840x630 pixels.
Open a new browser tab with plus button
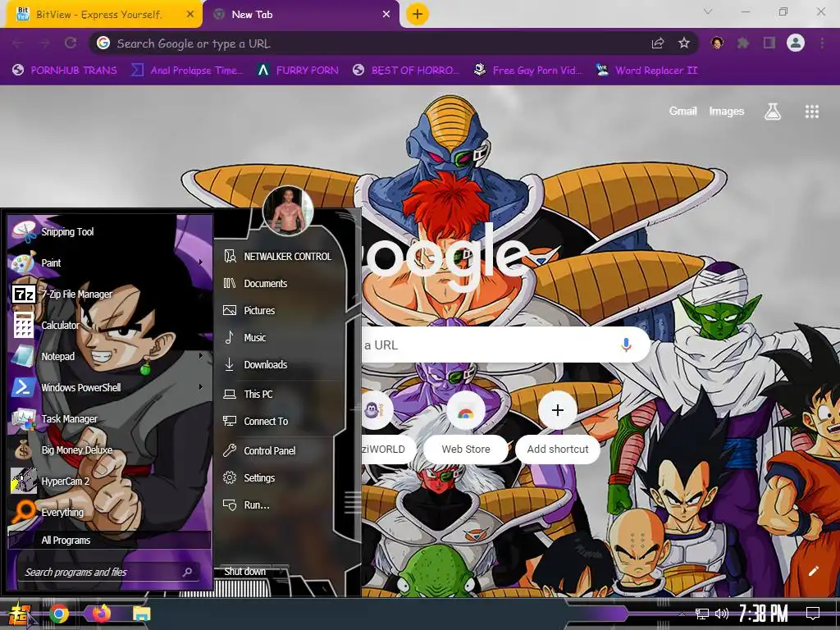click(418, 14)
